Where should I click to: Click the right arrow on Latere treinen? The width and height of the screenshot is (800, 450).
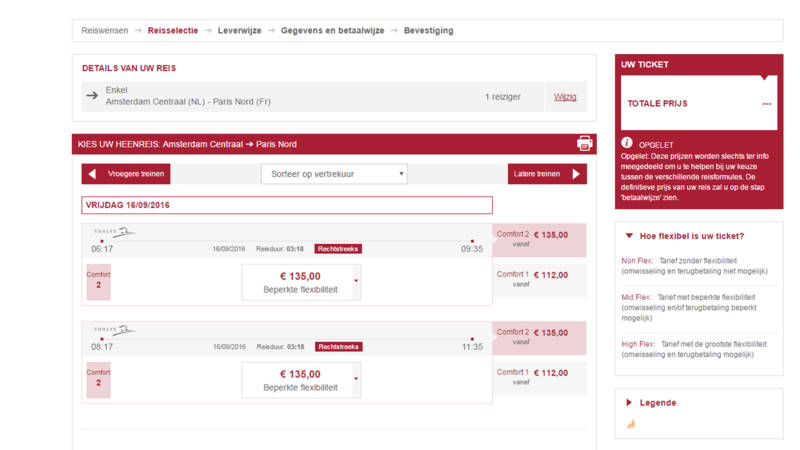[x=576, y=174]
